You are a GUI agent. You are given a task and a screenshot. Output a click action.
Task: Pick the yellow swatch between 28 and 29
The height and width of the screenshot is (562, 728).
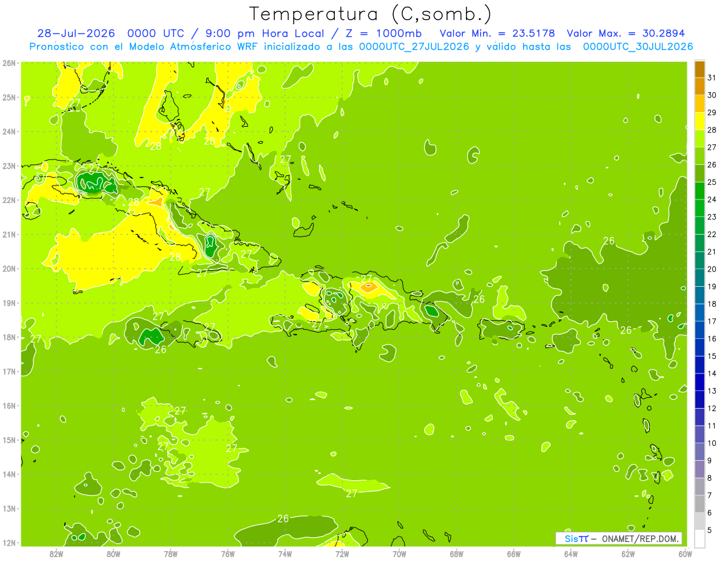coord(699,122)
